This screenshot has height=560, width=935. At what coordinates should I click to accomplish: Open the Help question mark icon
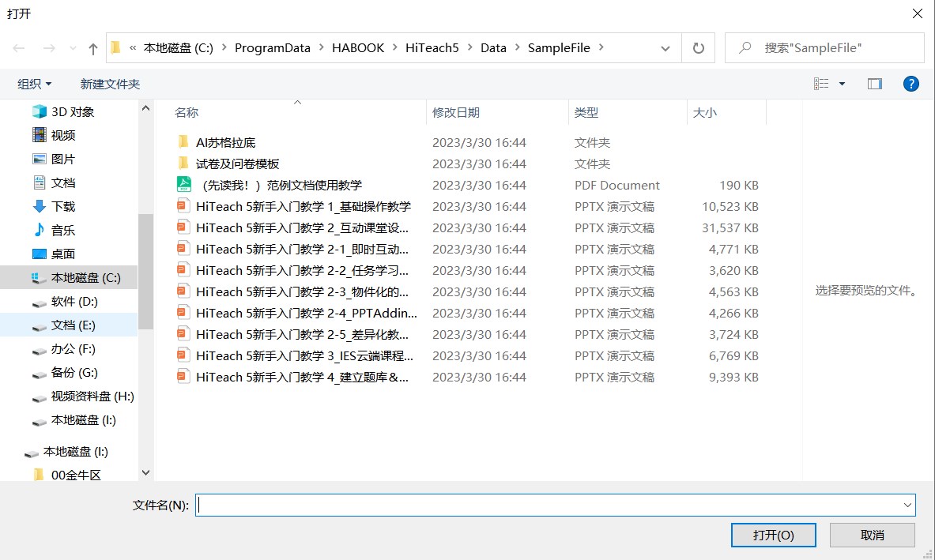tap(910, 84)
